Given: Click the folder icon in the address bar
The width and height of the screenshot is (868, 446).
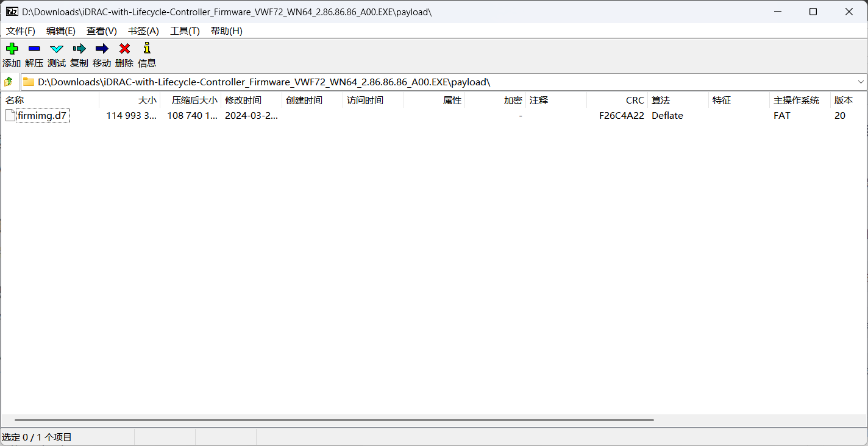Looking at the screenshot, I should point(29,82).
